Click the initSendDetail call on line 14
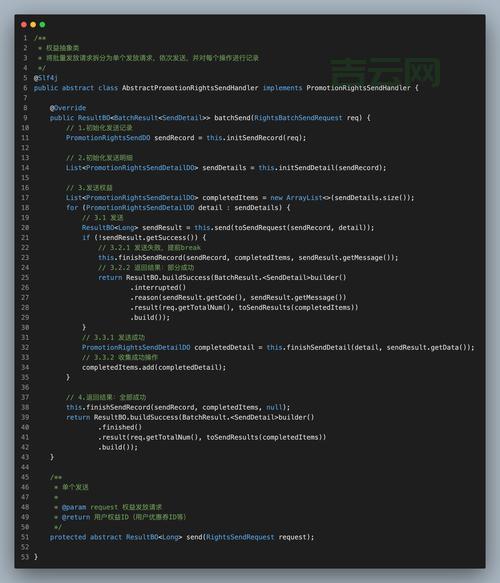Screen dimensions: 500x583 [x=306, y=168]
